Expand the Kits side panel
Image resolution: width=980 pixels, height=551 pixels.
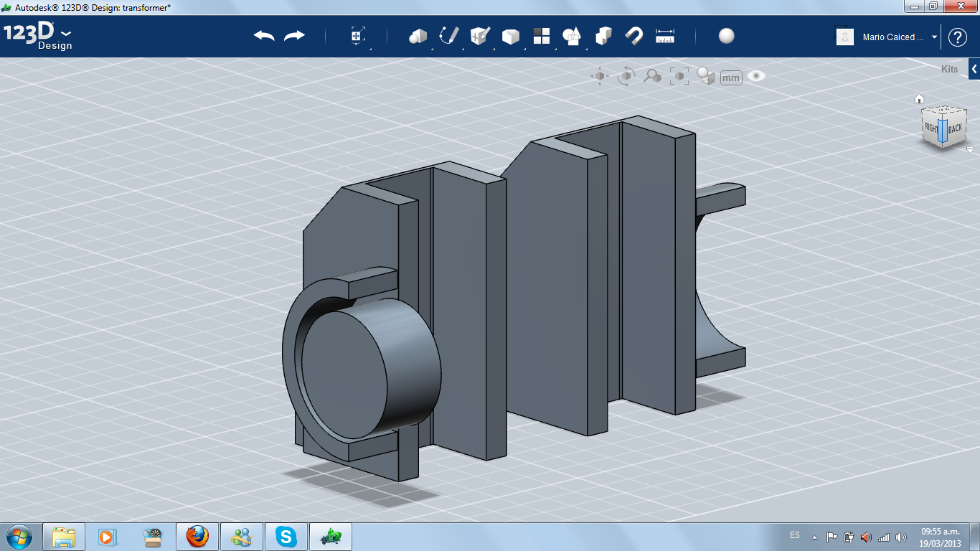click(x=974, y=69)
